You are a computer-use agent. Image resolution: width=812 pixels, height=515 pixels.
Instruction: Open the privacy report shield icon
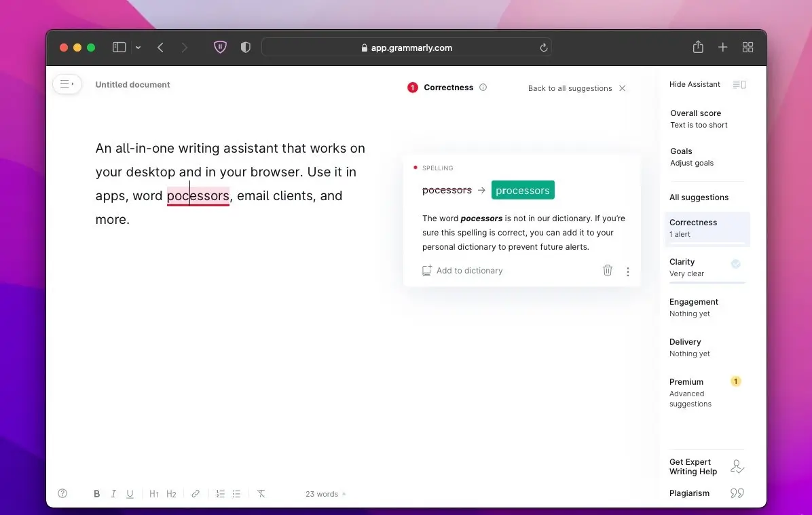click(x=246, y=47)
